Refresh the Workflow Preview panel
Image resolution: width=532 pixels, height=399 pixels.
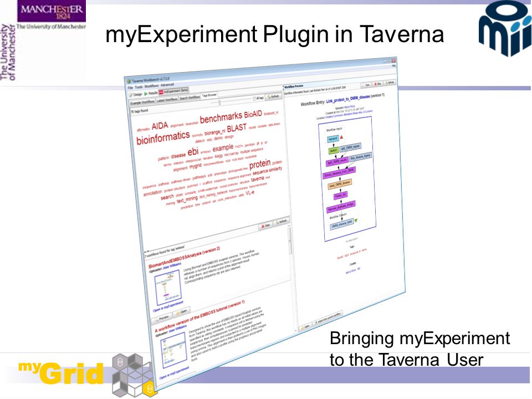(390, 82)
